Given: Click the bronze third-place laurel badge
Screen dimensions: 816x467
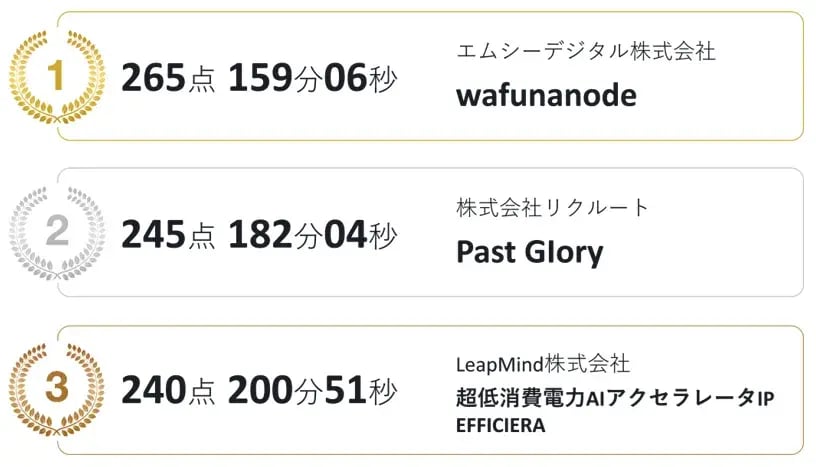Looking at the screenshot, I should [56, 389].
